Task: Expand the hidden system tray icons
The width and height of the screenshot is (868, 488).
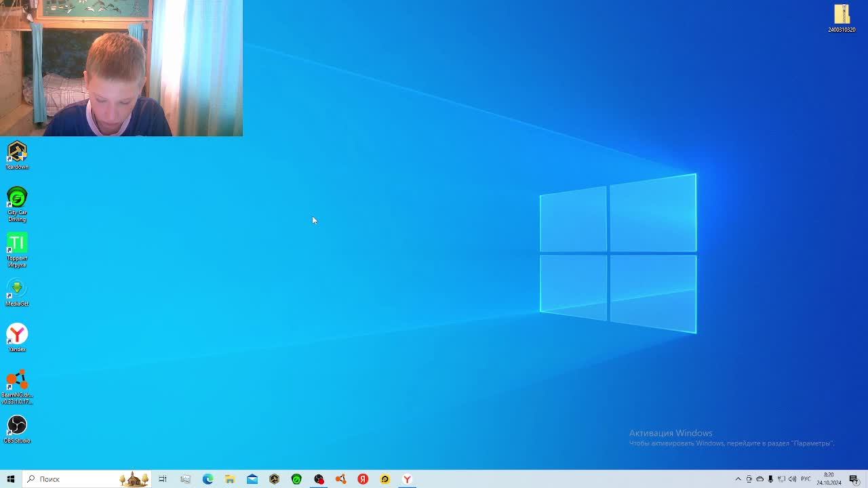Action: [738, 479]
